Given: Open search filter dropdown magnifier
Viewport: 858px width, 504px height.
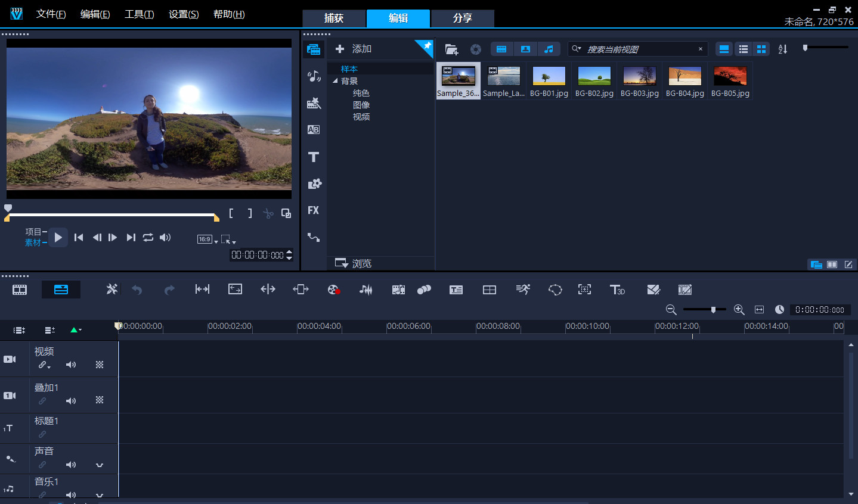Looking at the screenshot, I should [577, 49].
